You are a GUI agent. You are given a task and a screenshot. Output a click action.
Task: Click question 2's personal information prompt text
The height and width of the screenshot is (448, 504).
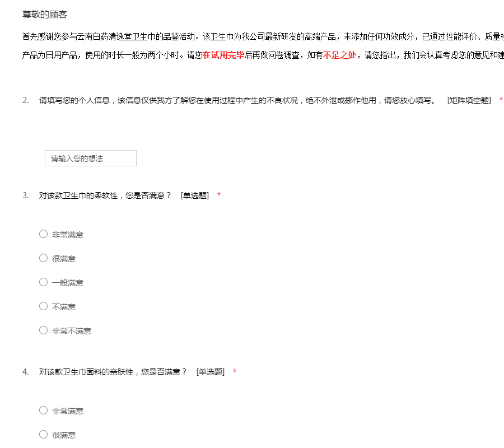coord(236,100)
